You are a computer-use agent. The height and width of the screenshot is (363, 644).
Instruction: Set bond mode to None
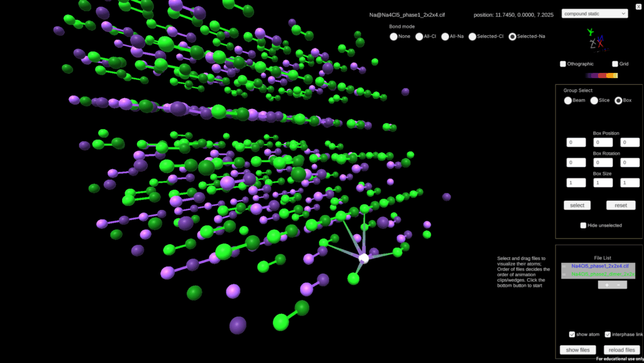[394, 36]
